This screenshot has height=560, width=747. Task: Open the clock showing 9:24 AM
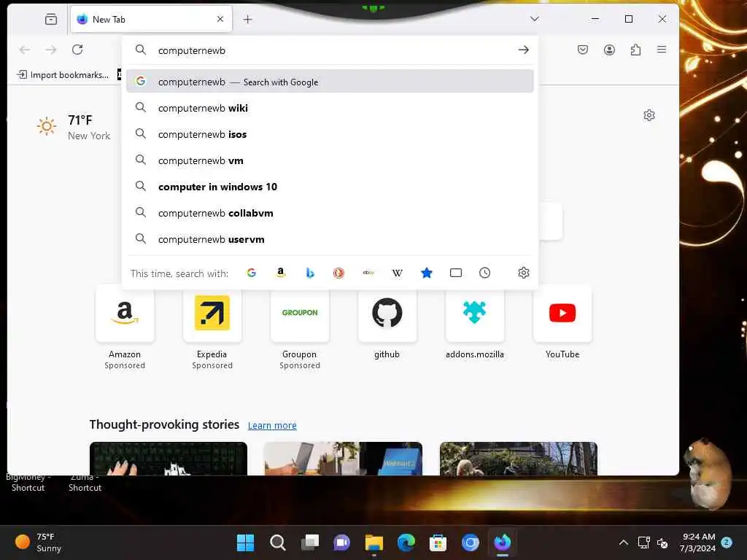(697, 542)
